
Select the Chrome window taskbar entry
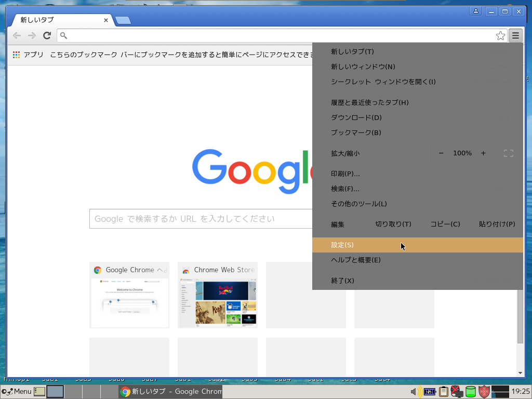(170, 392)
